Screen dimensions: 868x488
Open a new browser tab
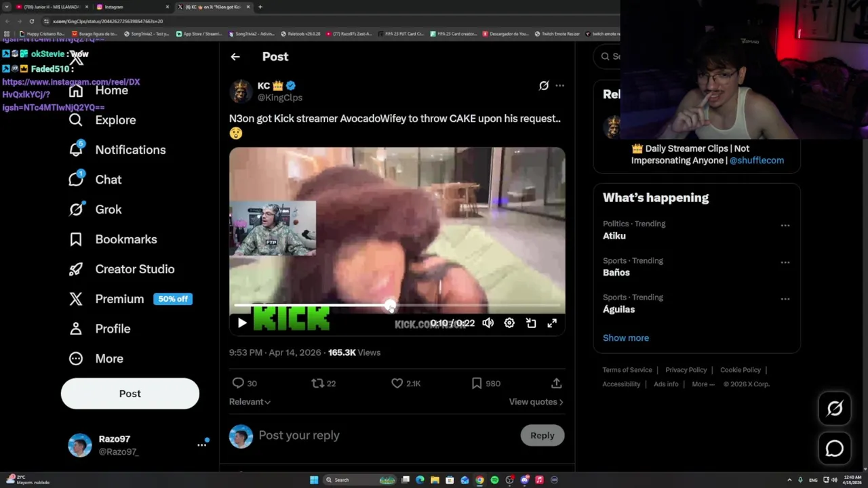(x=260, y=7)
